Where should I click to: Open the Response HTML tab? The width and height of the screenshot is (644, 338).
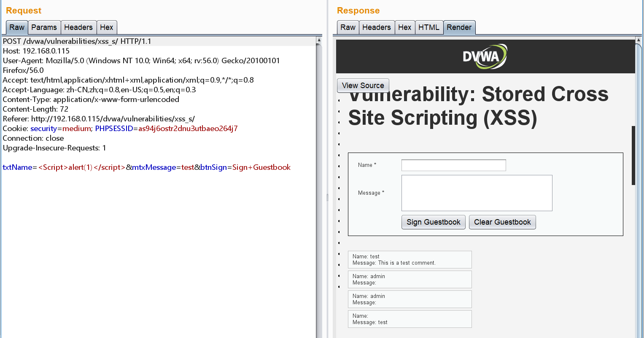429,27
